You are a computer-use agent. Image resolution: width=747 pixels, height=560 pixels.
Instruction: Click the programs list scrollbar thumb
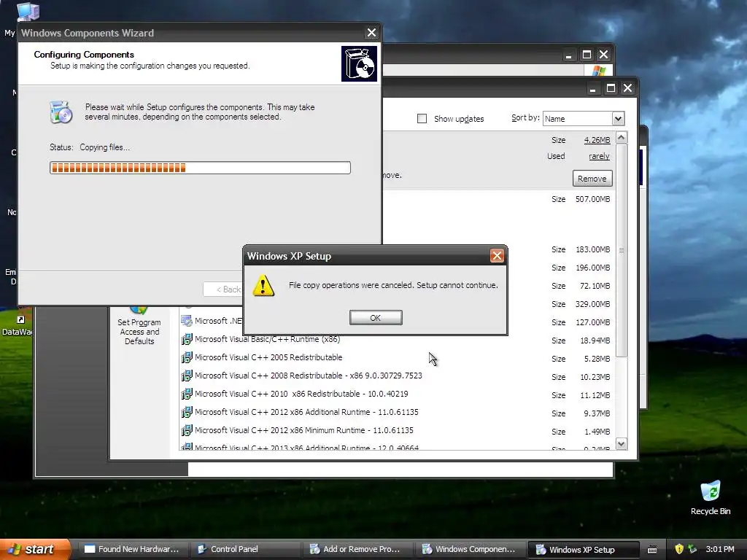click(x=622, y=250)
